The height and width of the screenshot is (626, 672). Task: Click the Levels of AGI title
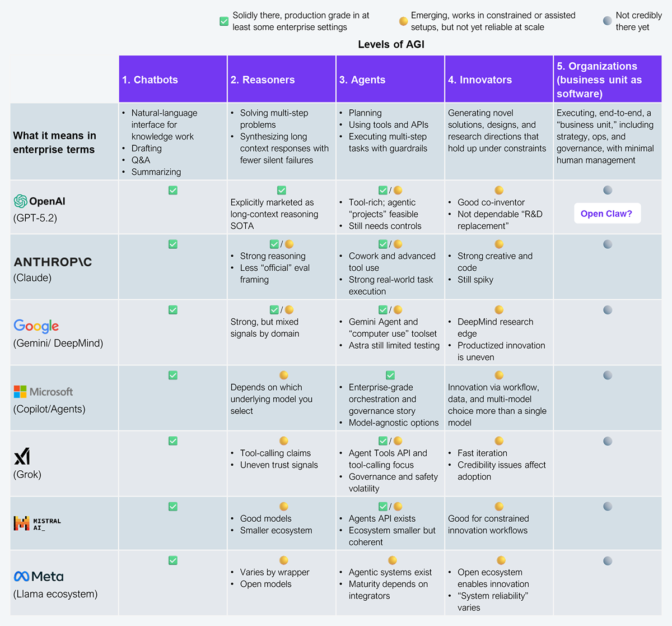(x=391, y=44)
